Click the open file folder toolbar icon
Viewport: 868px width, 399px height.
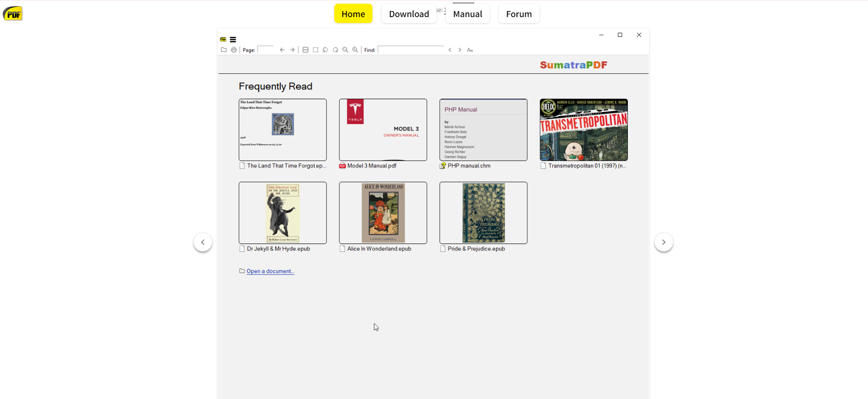(x=224, y=50)
